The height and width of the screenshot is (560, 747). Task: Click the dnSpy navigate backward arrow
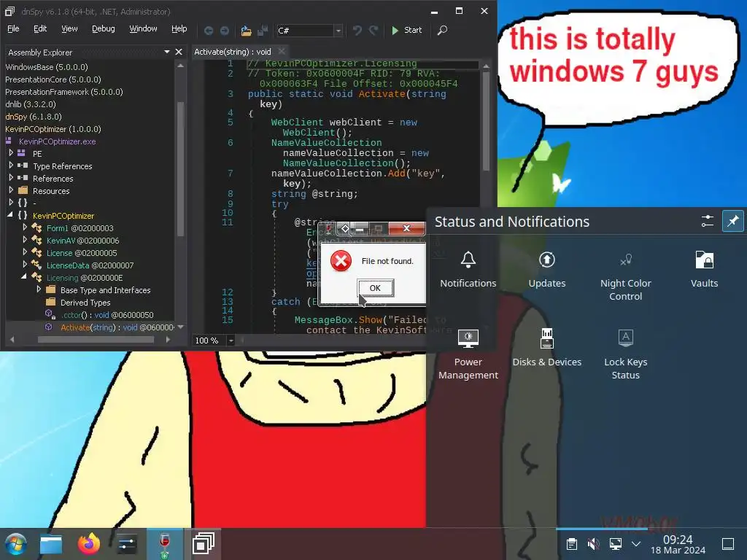coord(208,31)
